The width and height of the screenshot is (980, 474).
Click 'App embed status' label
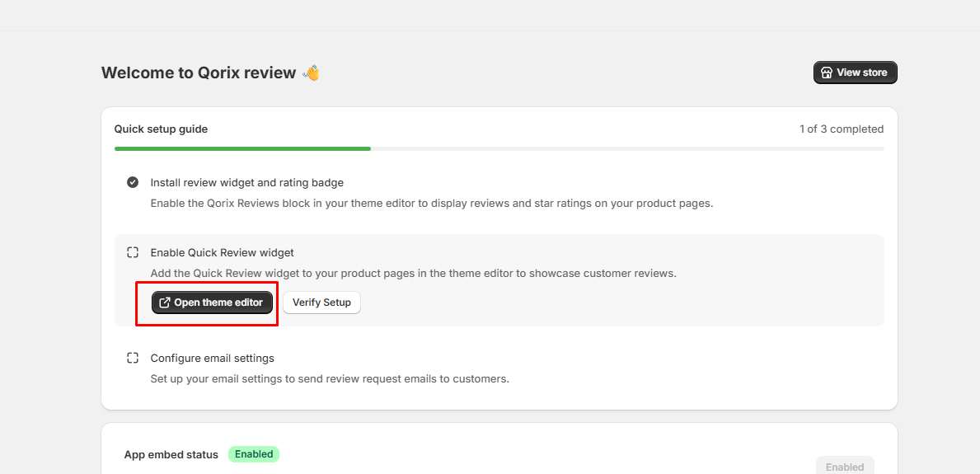point(171,454)
